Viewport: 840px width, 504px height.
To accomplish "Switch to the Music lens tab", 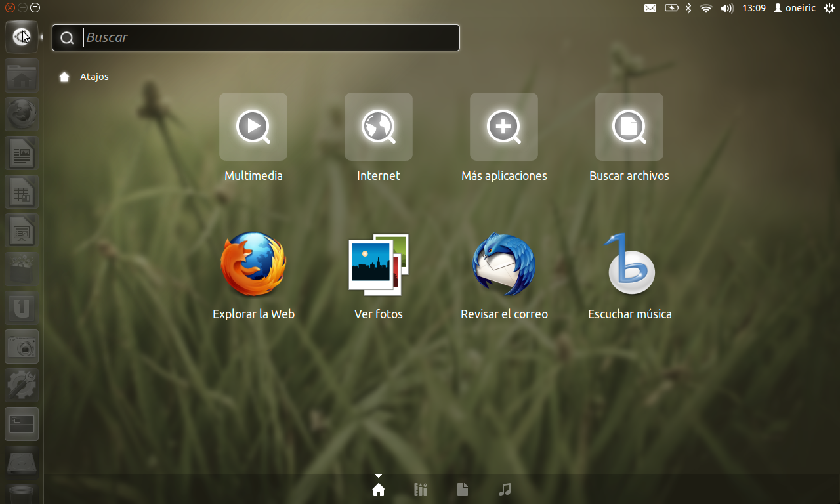I will pyautogui.click(x=505, y=490).
